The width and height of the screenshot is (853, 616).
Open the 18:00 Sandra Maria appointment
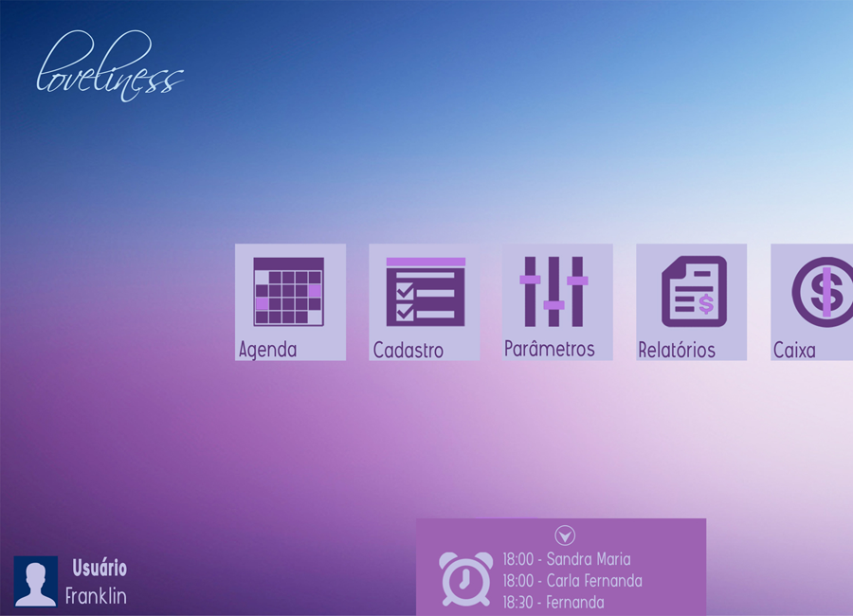(x=567, y=559)
